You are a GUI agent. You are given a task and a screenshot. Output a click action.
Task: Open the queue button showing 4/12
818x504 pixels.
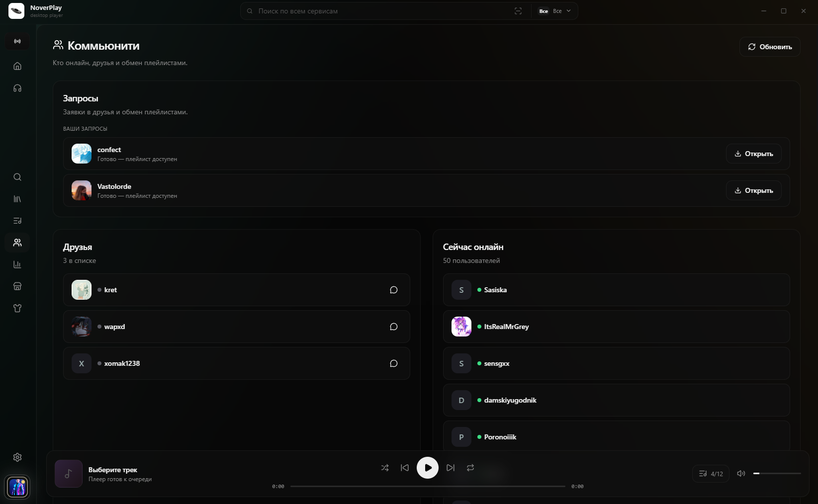coord(711,474)
